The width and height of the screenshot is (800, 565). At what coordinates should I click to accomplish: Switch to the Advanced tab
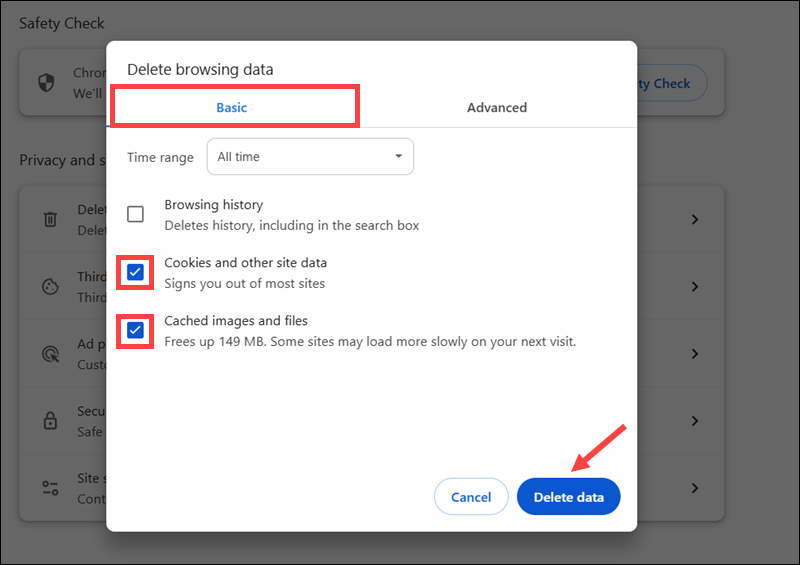coord(497,107)
